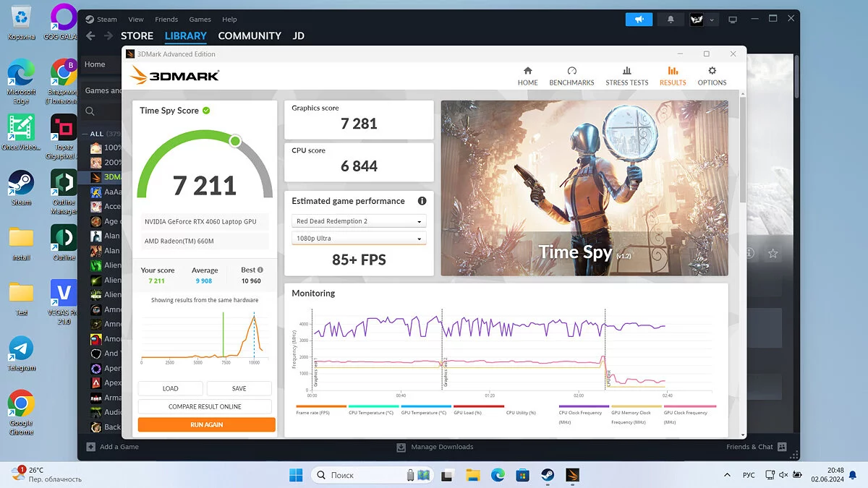The image size is (868, 488).
Task: Open the Red Dead Redemption 2 game dropdown
Action: coord(359,221)
